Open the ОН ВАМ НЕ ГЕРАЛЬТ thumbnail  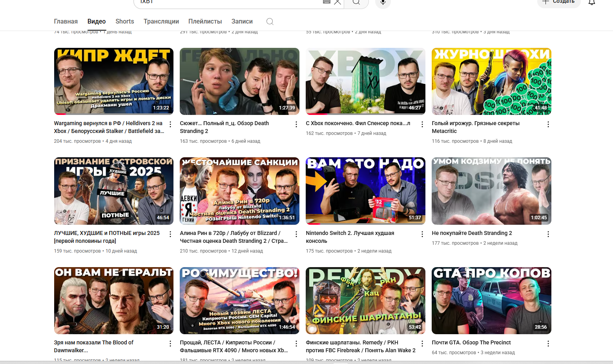click(114, 300)
